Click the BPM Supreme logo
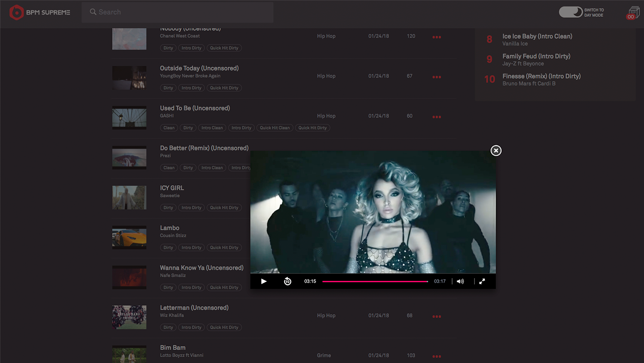 pos(40,12)
